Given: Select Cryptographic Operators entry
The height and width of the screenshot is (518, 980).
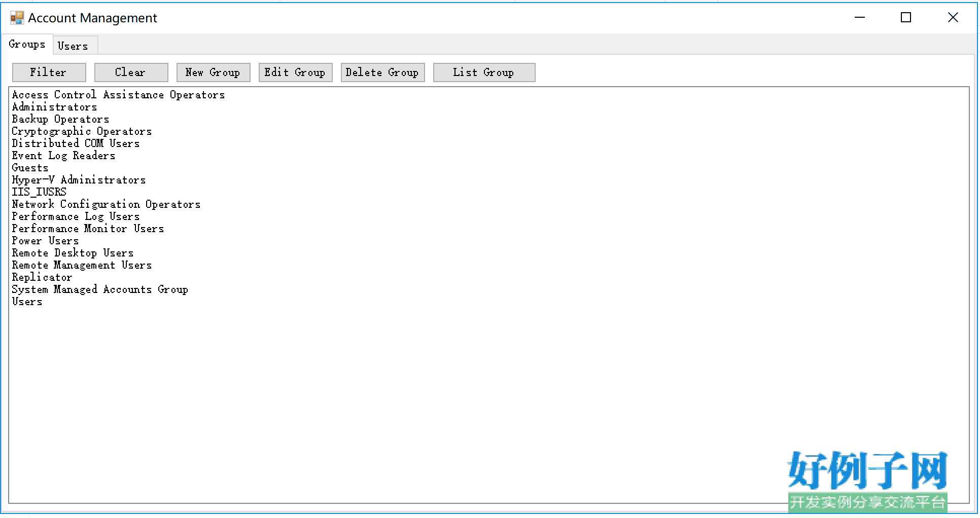Looking at the screenshot, I should tap(82, 131).
